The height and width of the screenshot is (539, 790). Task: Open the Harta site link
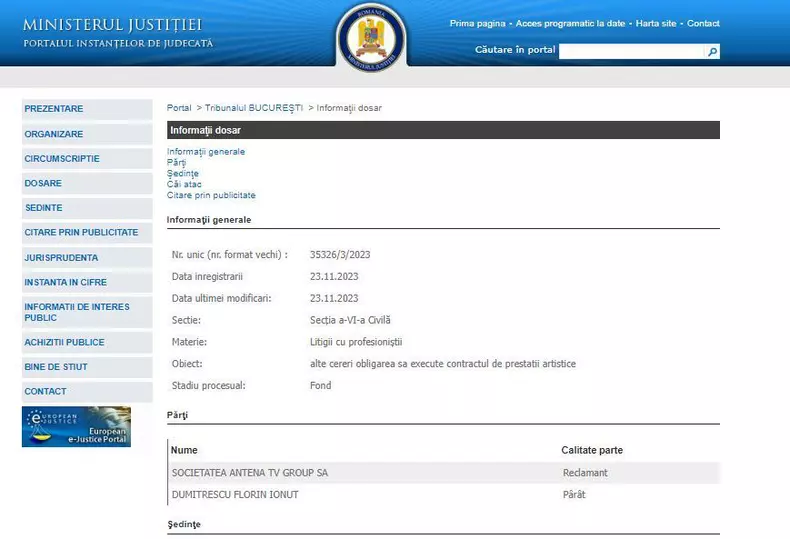point(655,24)
